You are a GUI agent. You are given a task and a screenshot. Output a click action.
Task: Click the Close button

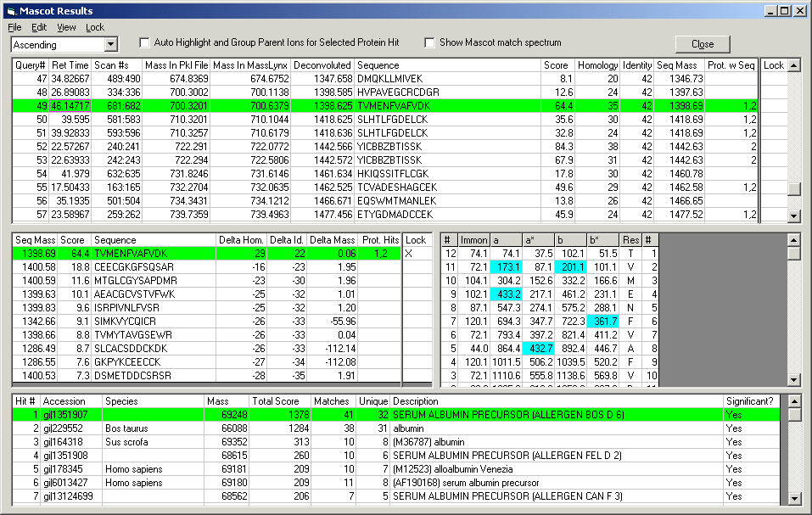coord(703,44)
